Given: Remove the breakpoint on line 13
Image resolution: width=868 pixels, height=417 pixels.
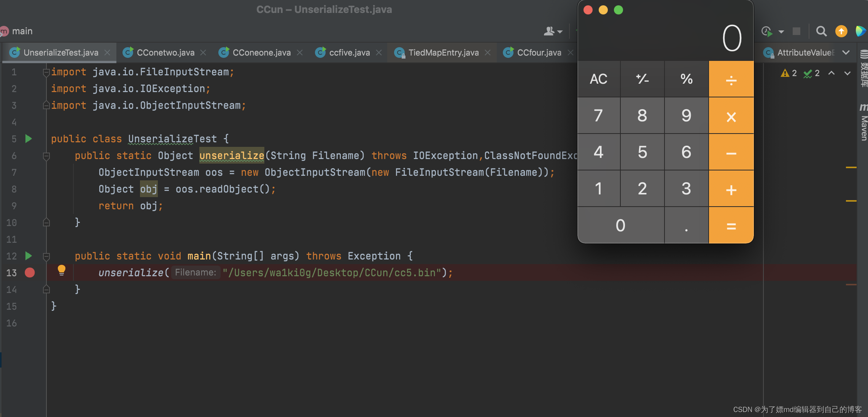Looking at the screenshot, I should [30, 272].
